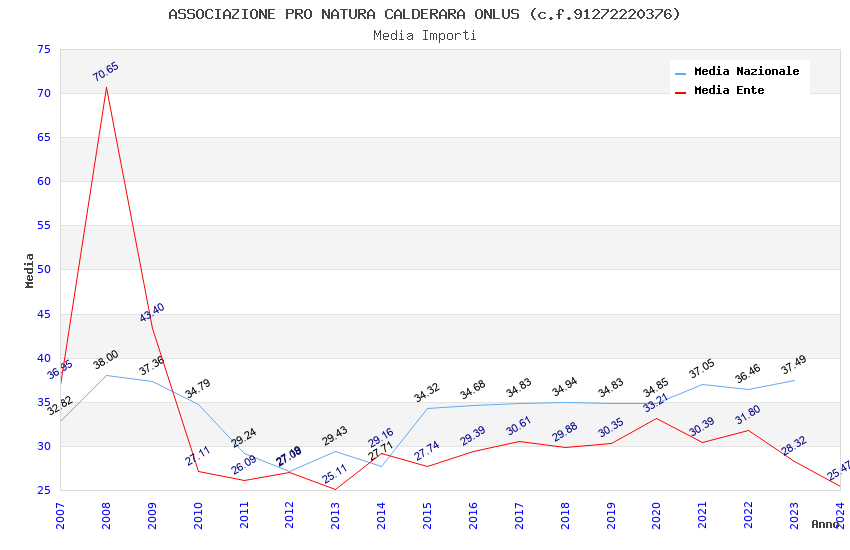Click the x-axis year label 2018
This screenshot has height=550, width=850.
(565, 515)
